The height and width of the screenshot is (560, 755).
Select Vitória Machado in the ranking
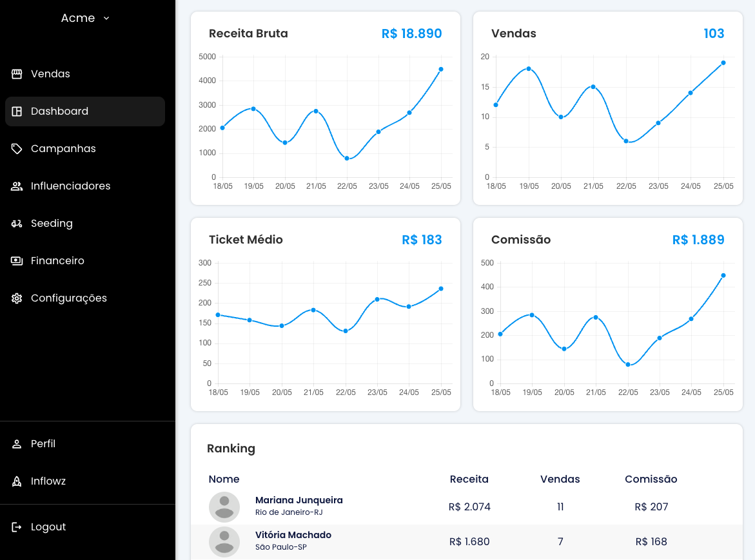(293, 535)
